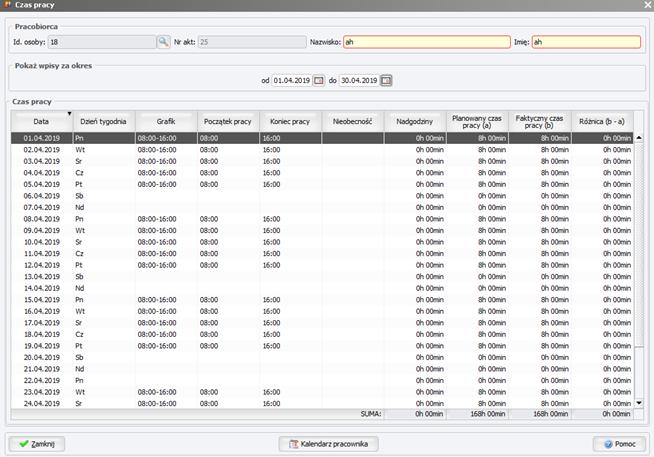Select the row dated 19.04.2019
This screenshot has width=654, height=457.
pos(322,346)
